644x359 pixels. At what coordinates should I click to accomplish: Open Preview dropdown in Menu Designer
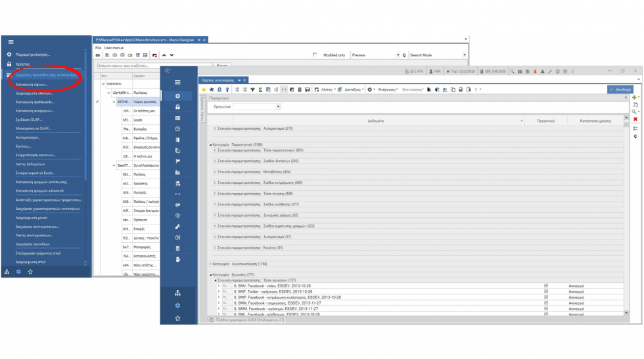(x=398, y=55)
